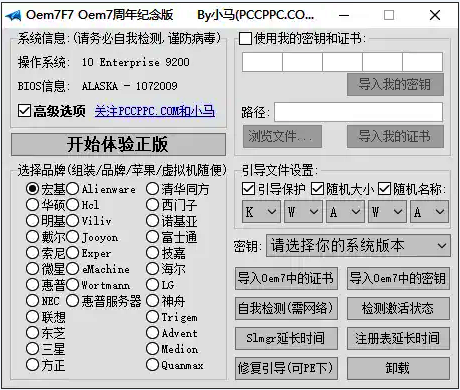Select the Exper radio button
460x390 pixels.
coord(72,253)
